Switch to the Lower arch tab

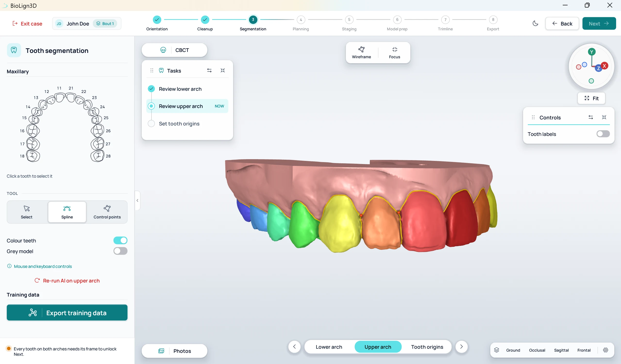(x=329, y=347)
